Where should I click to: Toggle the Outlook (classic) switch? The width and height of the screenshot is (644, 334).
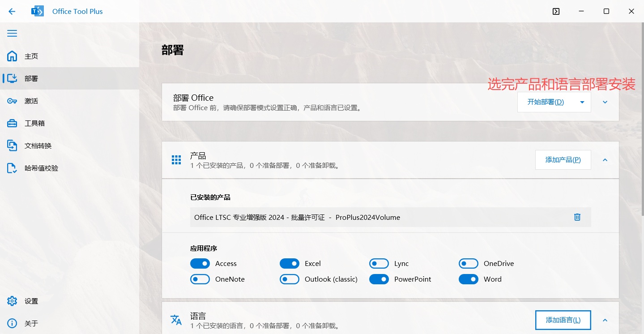290,279
